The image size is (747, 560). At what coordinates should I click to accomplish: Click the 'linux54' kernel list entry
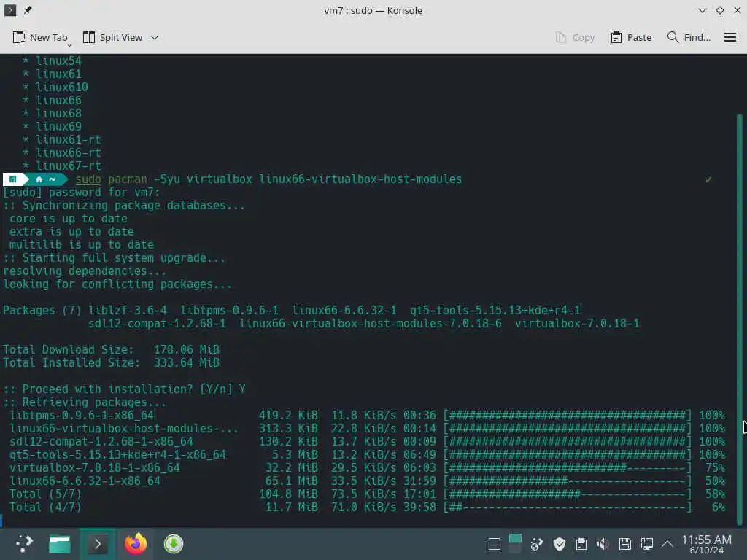point(58,61)
